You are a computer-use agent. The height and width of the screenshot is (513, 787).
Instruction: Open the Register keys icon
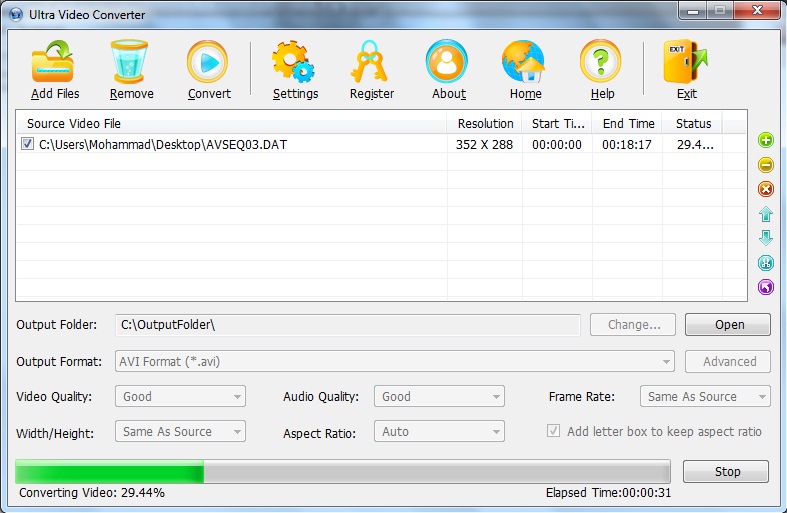[x=369, y=62]
